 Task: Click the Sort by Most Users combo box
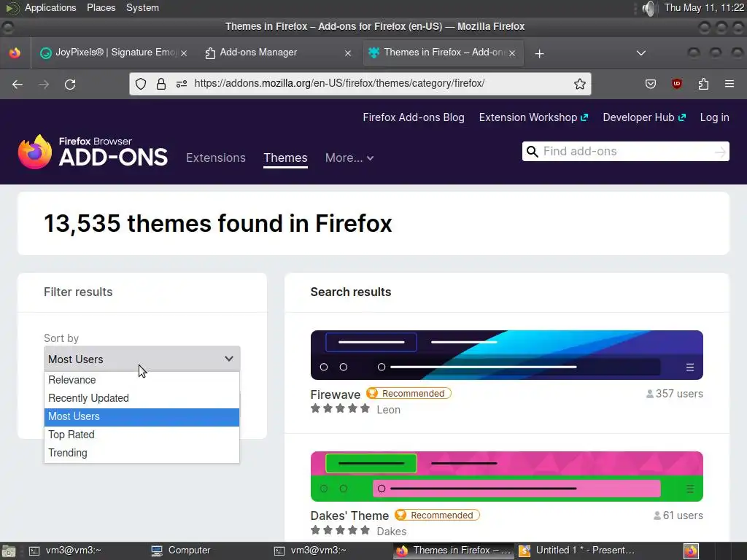coord(142,359)
